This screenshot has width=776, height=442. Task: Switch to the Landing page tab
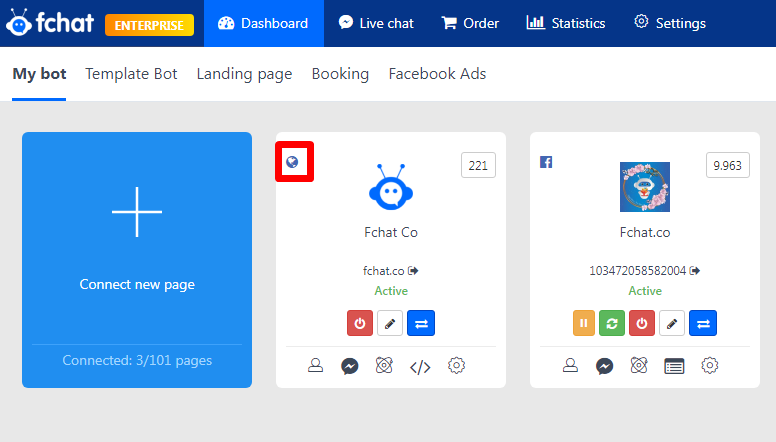tap(244, 74)
